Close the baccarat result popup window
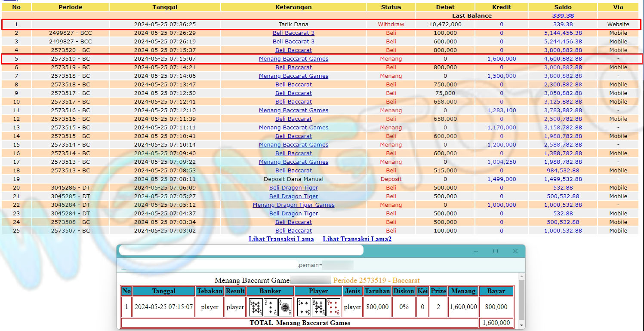Image resolution: width=644 pixels, height=331 pixels. point(515,251)
